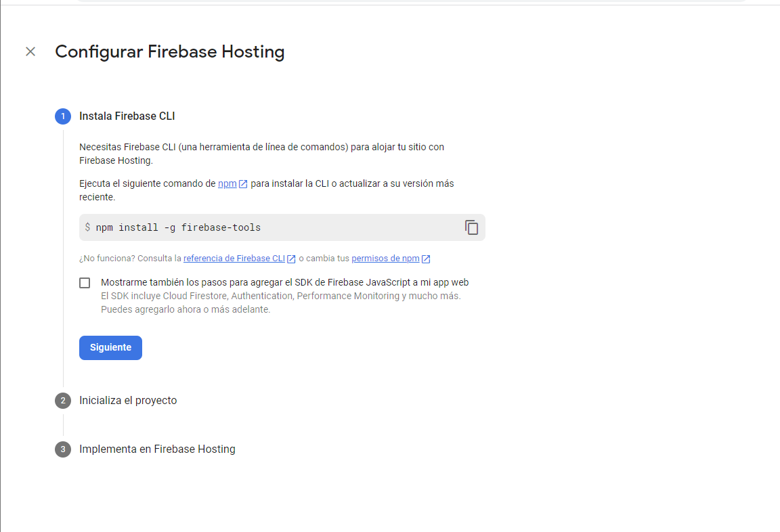
Task: Click the gray step 3 circle
Action: pos(63,449)
